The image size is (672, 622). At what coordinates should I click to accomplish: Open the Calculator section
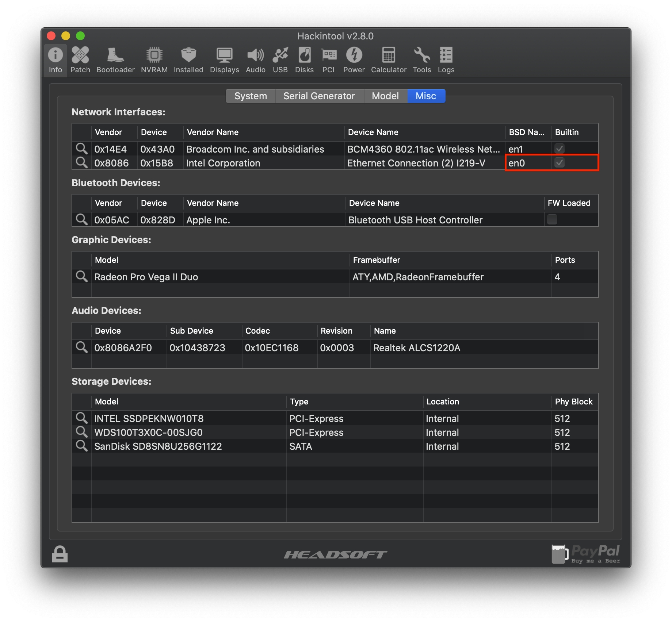pyautogui.click(x=389, y=60)
